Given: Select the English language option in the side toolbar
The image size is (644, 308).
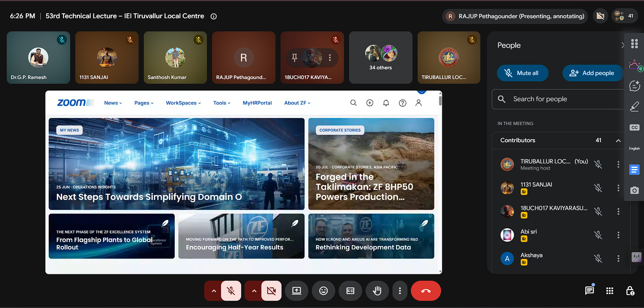Looking at the screenshot, I should (x=634, y=149).
